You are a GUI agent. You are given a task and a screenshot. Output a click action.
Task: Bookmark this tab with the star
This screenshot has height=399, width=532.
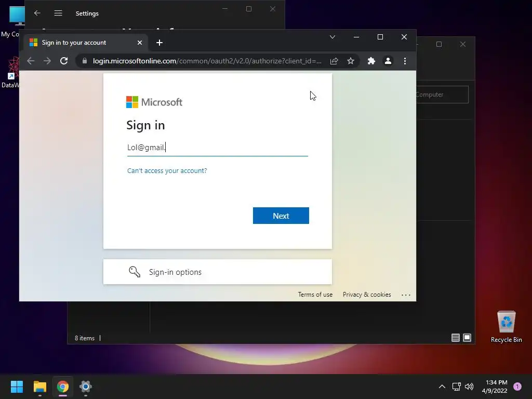(x=351, y=61)
